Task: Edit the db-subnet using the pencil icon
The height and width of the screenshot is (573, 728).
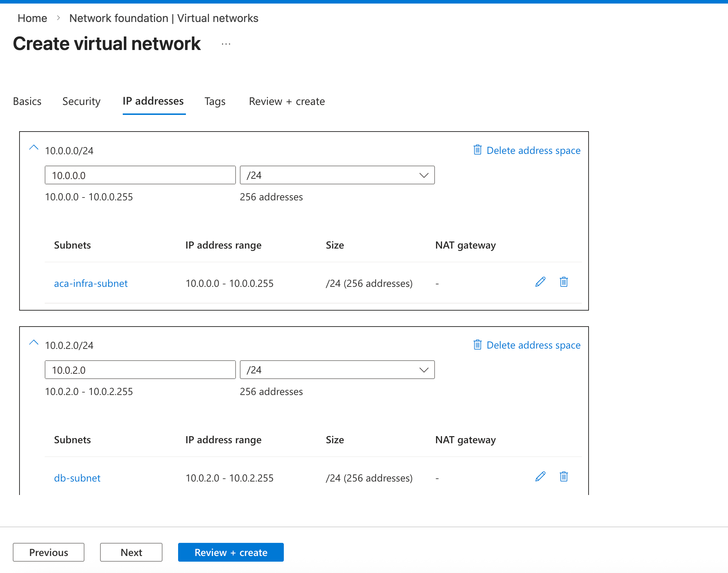Action: 540,477
